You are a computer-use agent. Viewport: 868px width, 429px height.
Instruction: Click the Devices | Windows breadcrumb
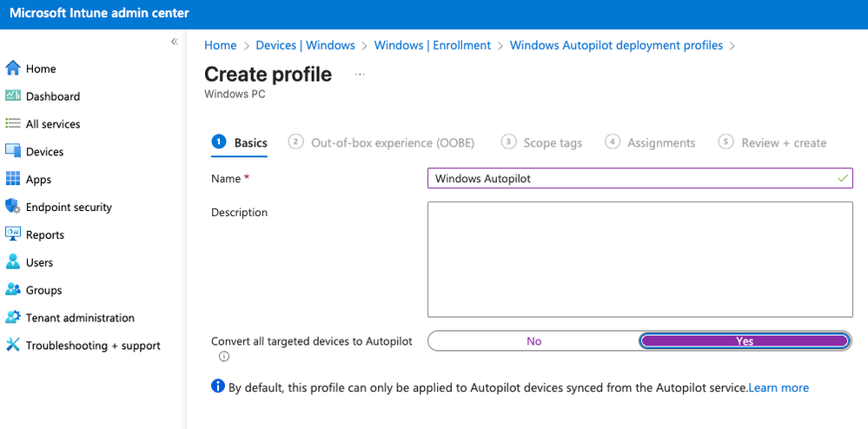306,45
